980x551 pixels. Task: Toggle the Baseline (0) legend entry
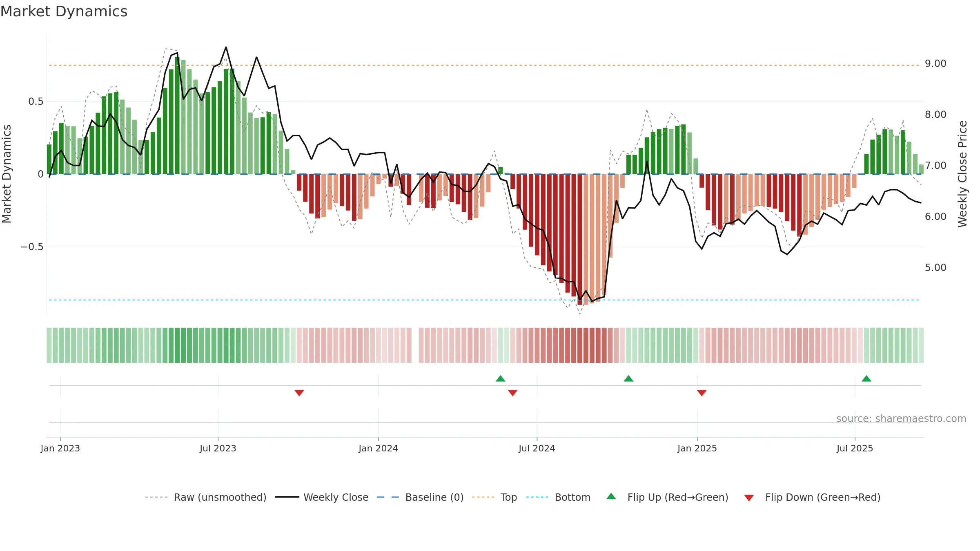coord(420,497)
